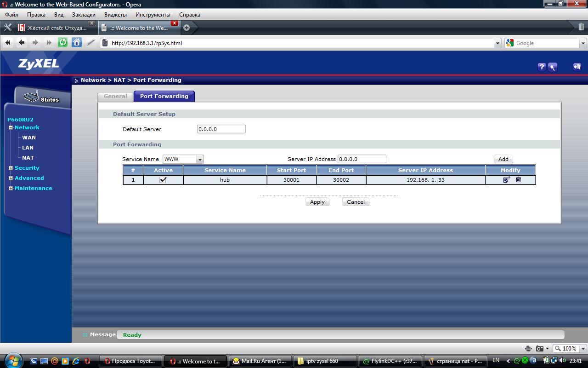Viewport: 588px width, 368px height.
Task: Open the NAT settings link
Action: [x=28, y=158]
